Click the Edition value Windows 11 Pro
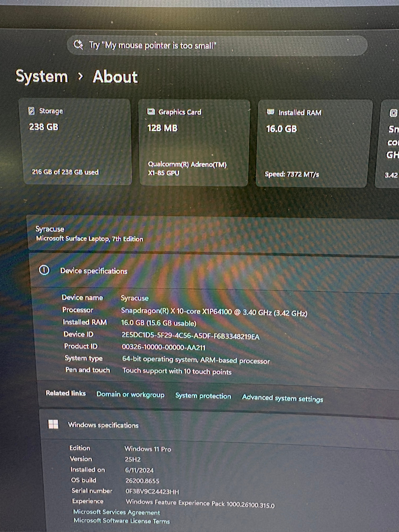 click(x=148, y=449)
